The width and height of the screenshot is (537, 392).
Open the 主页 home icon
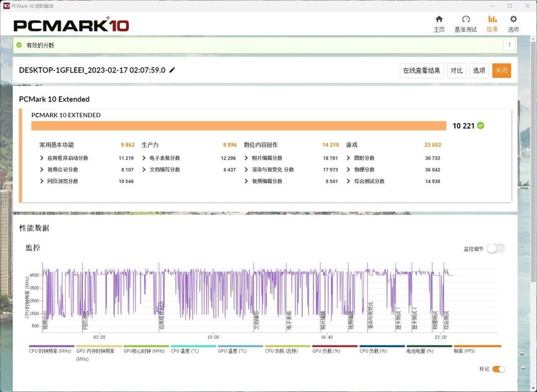pos(439,19)
